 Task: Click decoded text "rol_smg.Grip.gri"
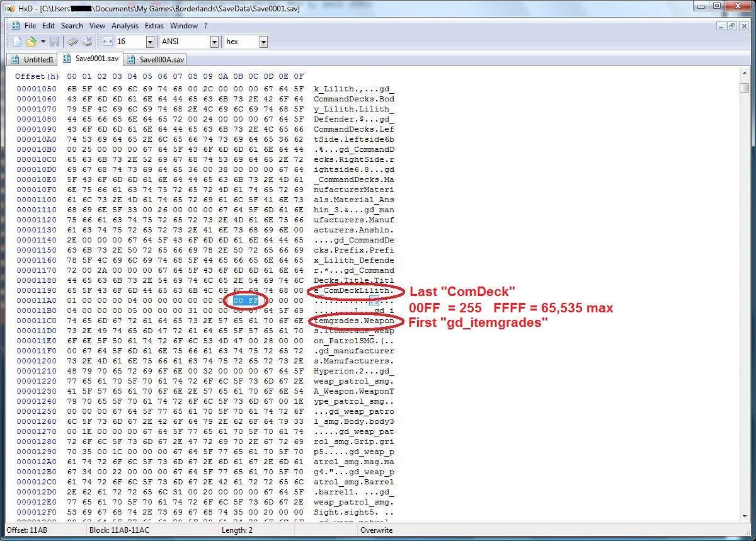tap(353, 441)
